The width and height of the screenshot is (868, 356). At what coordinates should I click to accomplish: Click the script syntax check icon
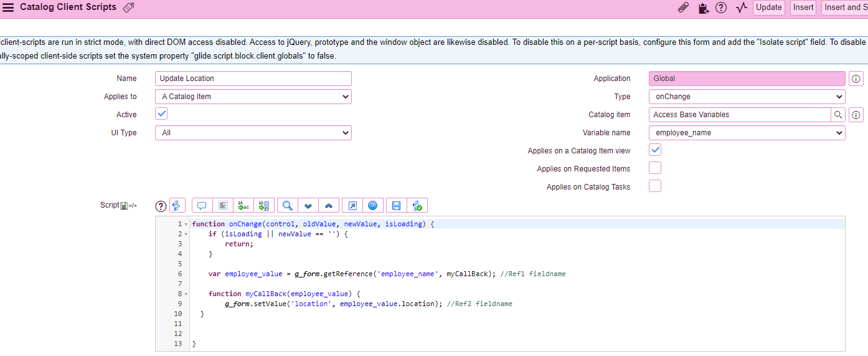(x=417, y=206)
